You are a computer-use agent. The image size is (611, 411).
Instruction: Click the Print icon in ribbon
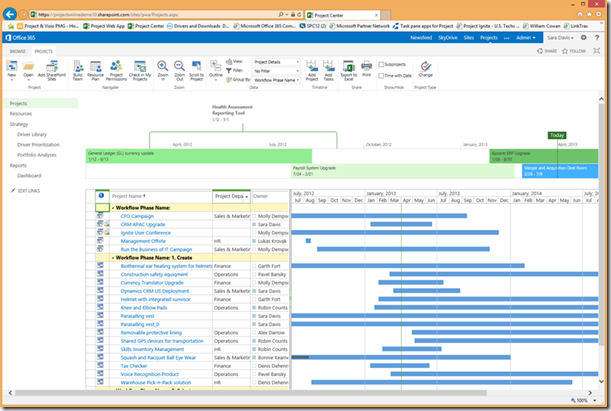(365, 66)
